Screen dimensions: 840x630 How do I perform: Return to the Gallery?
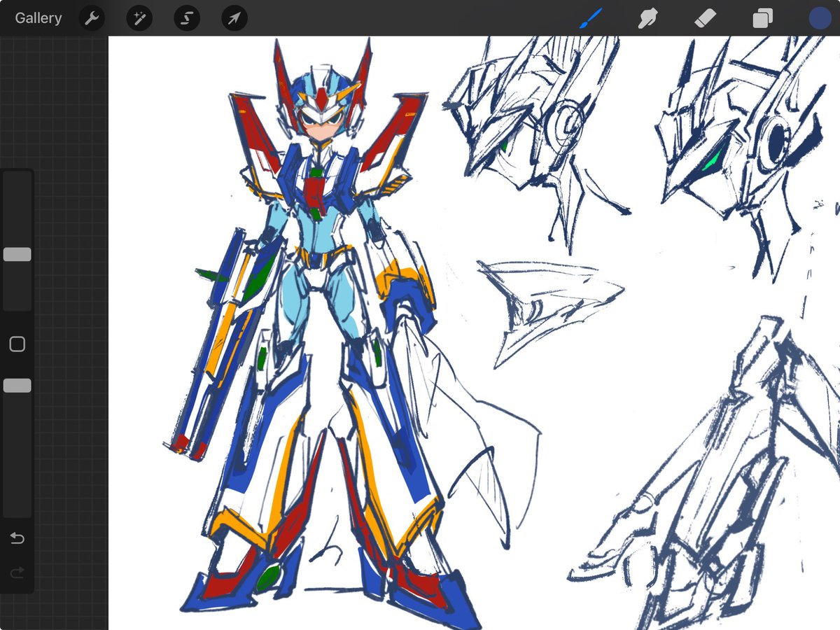(x=38, y=18)
